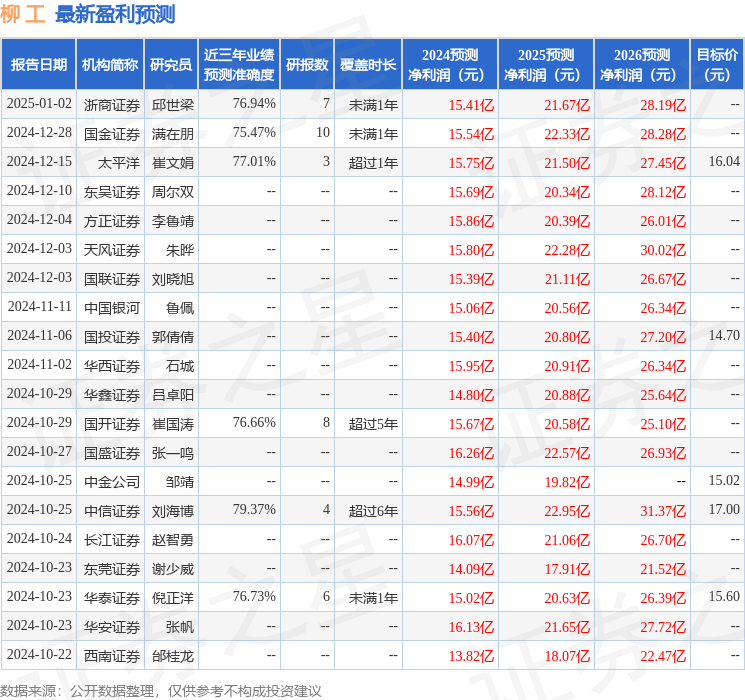Click the 研报数 column header

pos(307,64)
